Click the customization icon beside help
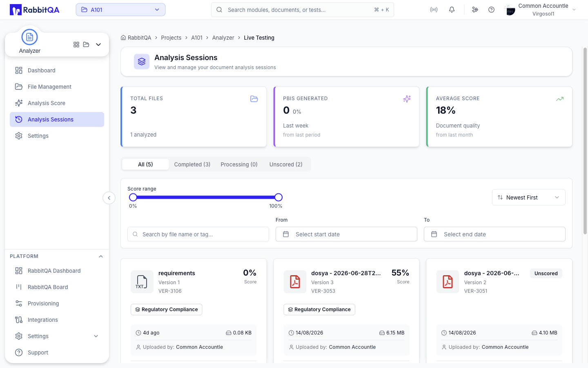Image resolution: width=588 pixels, height=368 pixels. tap(475, 10)
